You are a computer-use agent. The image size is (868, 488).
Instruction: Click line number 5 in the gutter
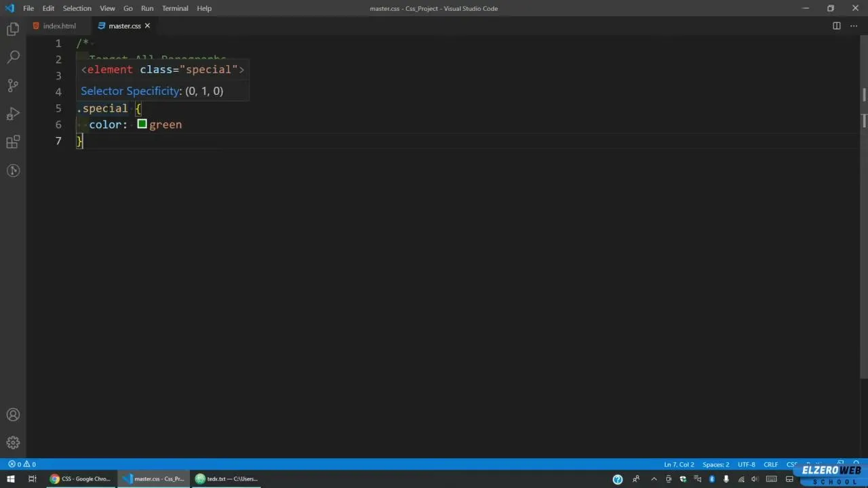(58, 108)
